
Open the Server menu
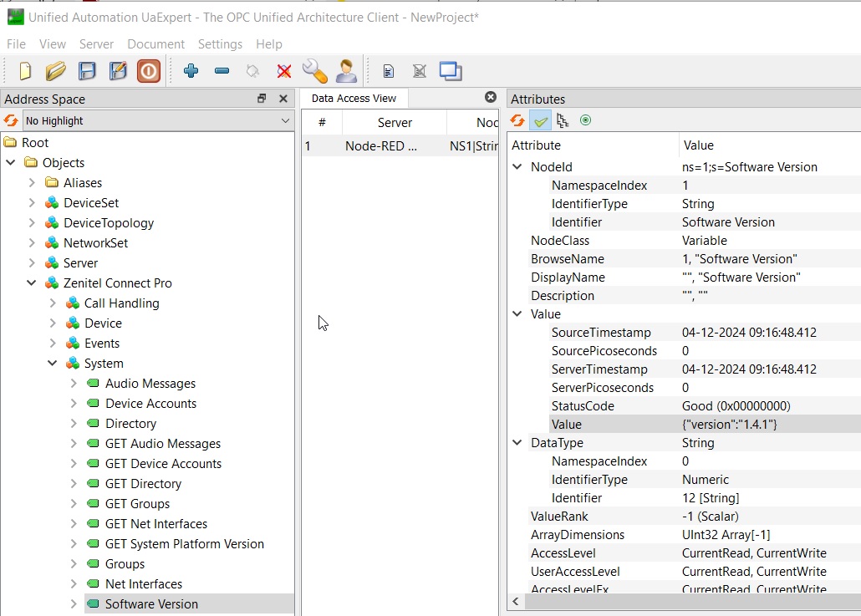point(96,44)
